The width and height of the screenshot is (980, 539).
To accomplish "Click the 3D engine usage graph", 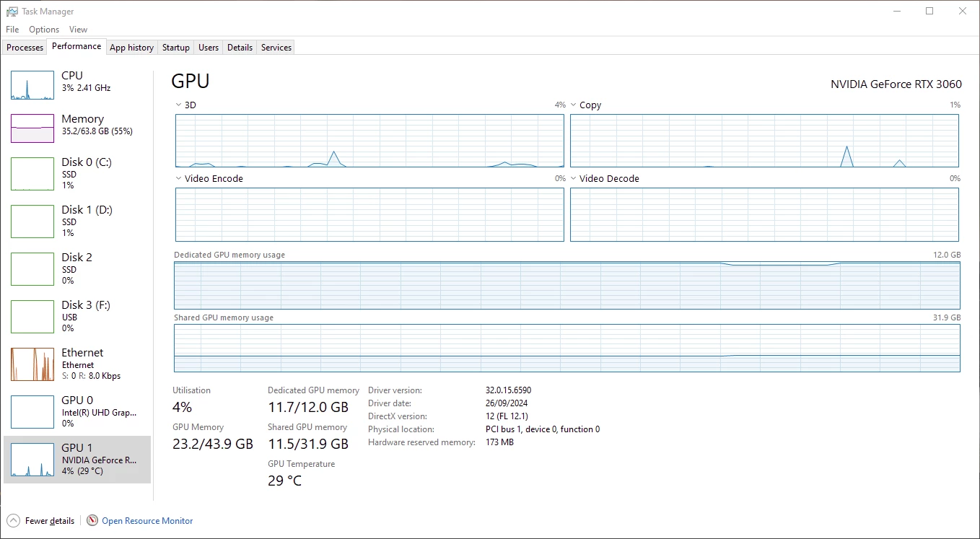I will (369, 141).
